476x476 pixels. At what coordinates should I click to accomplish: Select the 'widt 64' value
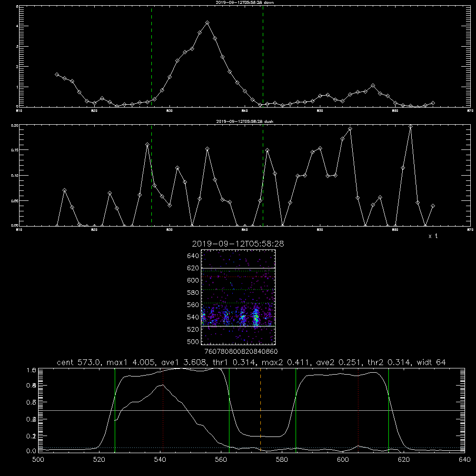tap(431, 362)
